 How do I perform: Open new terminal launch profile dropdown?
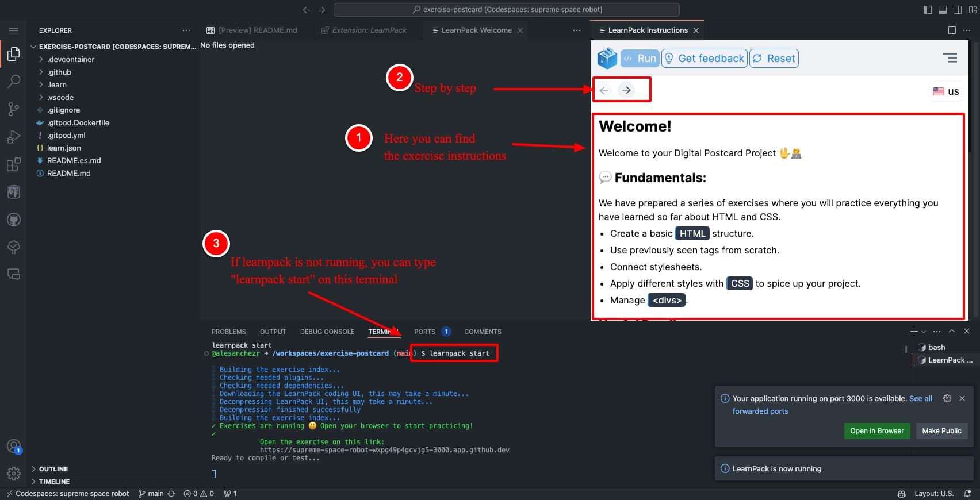(x=924, y=332)
